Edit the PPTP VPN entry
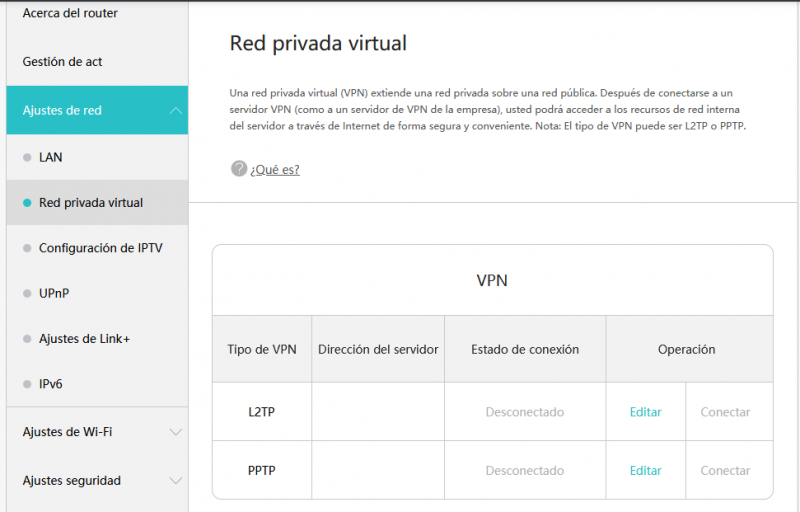The height and width of the screenshot is (512, 800). pyautogui.click(x=645, y=470)
